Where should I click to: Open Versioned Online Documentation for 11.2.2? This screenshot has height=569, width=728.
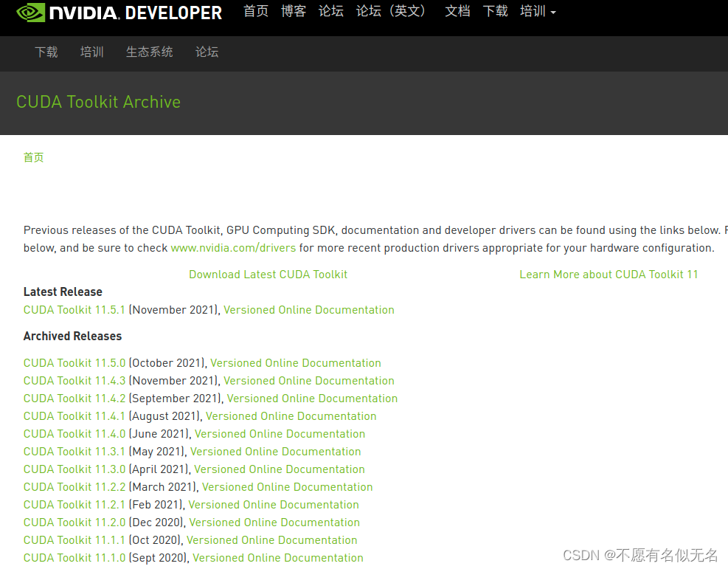click(x=288, y=487)
